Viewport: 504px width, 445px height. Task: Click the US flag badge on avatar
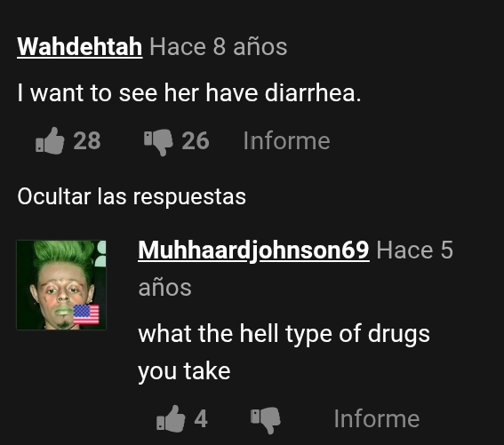pyautogui.click(x=86, y=314)
